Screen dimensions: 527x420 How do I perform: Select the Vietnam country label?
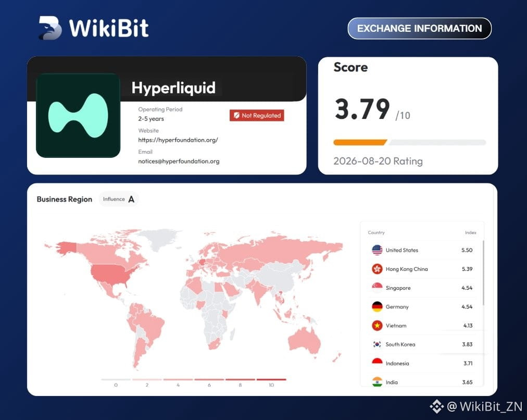[x=396, y=326]
